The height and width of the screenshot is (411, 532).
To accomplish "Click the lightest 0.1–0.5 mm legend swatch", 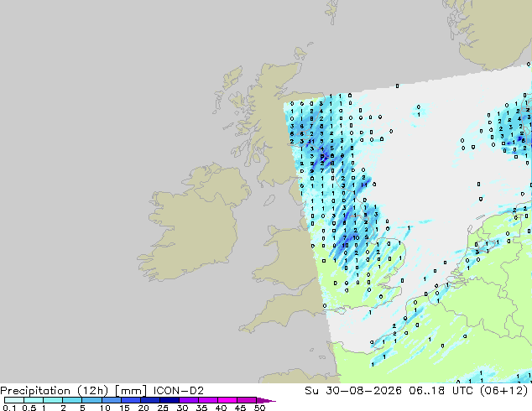I will [14, 400].
